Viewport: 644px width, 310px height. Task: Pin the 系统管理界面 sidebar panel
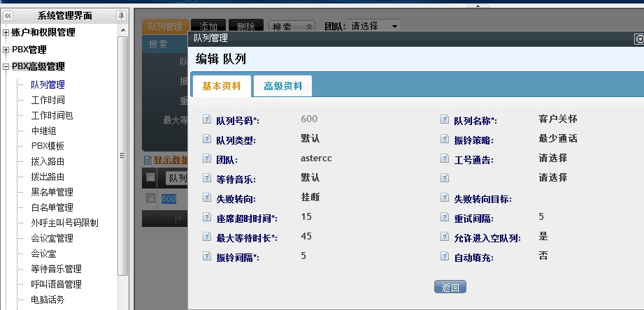[x=121, y=15]
